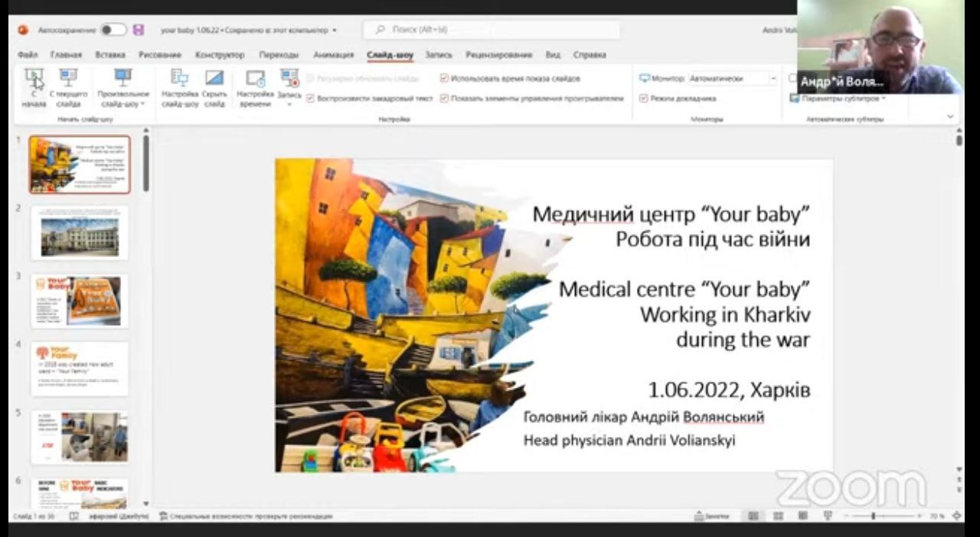This screenshot has width=980, height=537.
Task: Switch to the Draw (Рисование) tab
Action: point(160,55)
